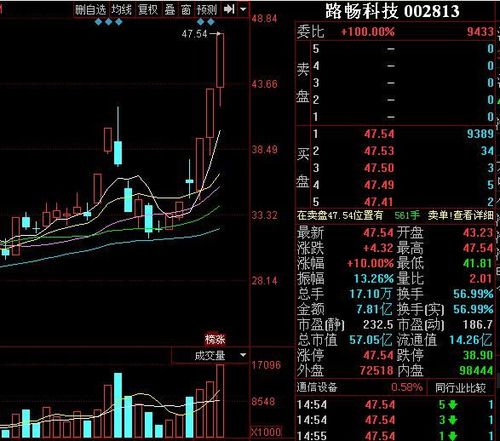The height and width of the screenshot is (441, 500).
Task: Click the 市盈(动) value 186.7
Action: (x=478, y=324)
